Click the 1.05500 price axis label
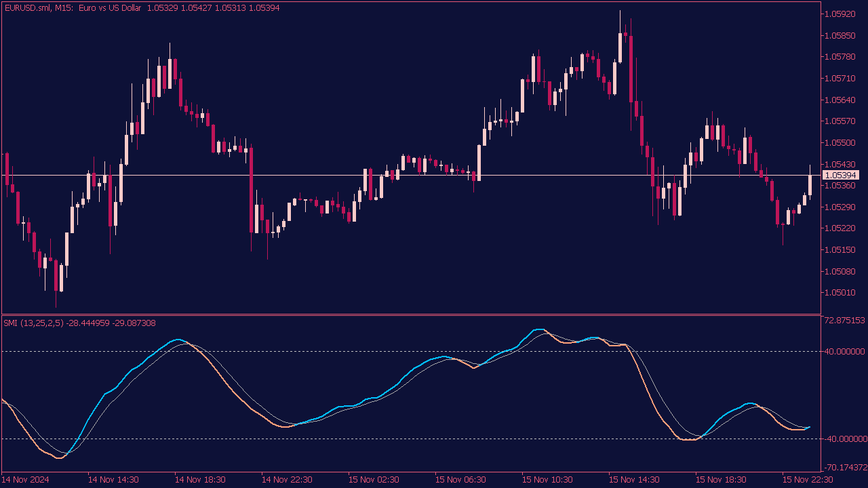Viewport: 868px width, 488px height. [x=840, y=143]
